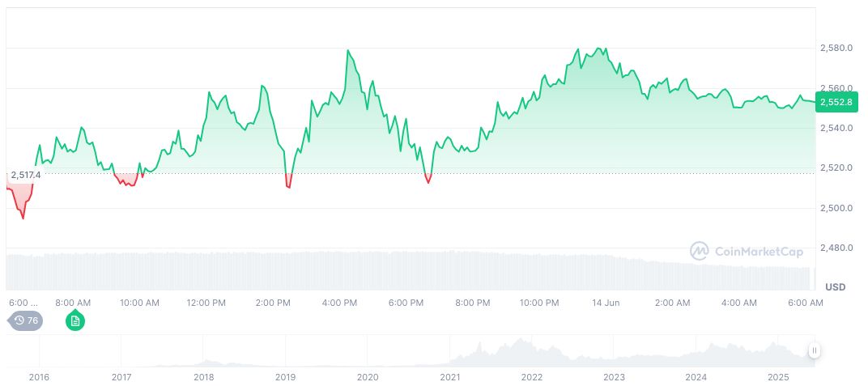Click the 2,480.0 price axis label

836,248
